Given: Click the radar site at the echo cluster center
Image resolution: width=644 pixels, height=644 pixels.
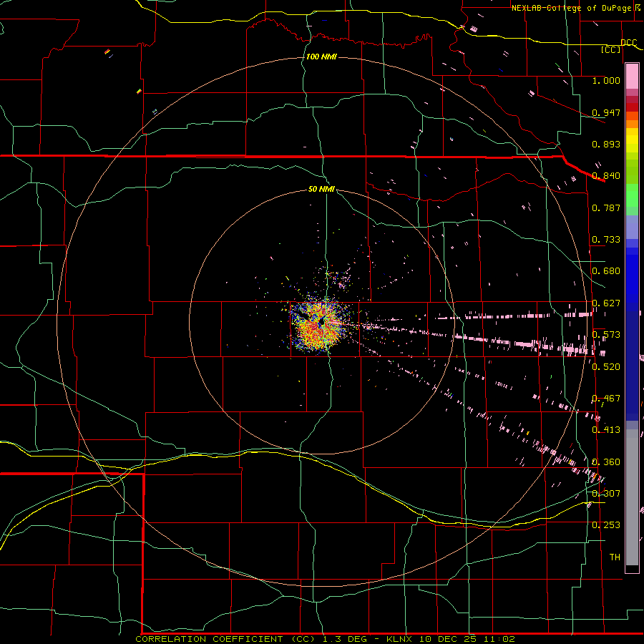Looking at the screenshot, I should (x=321, y=323).
